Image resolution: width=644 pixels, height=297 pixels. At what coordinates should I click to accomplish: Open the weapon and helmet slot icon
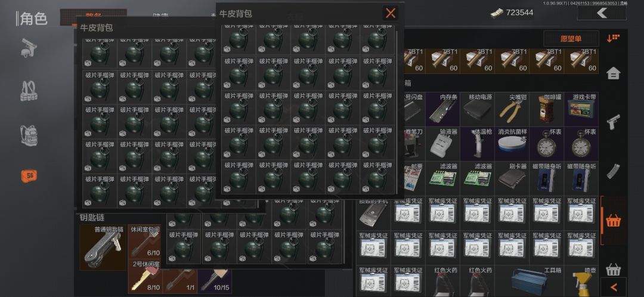click(x=29, y=48)
